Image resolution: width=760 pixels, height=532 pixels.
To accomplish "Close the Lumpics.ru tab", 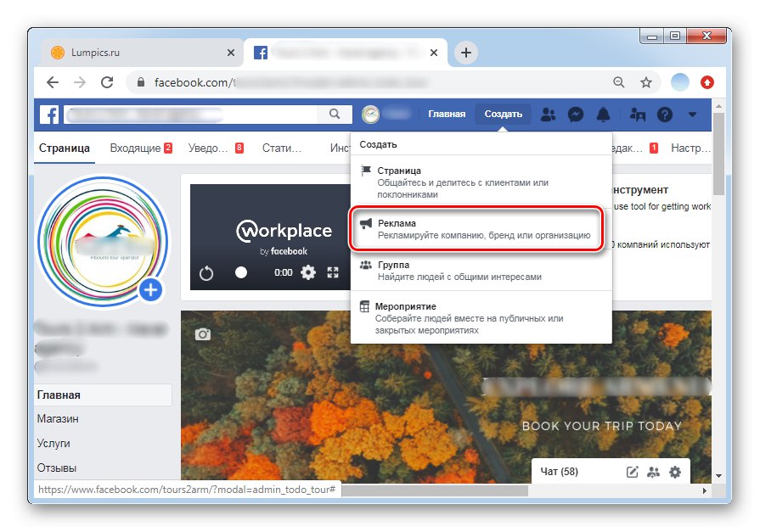I will click(231, 53).
